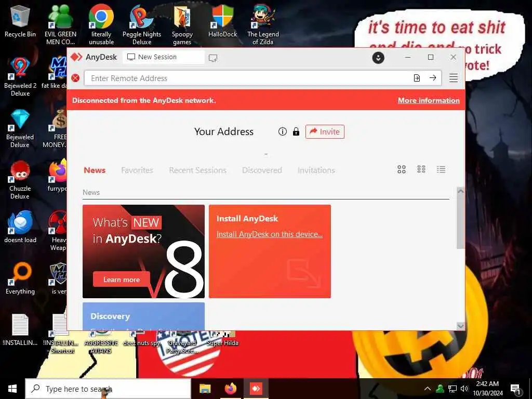Viewport: 532px width, 399px height.
Task: Click the file transfer browse icon
Action: tap(417, 78)
